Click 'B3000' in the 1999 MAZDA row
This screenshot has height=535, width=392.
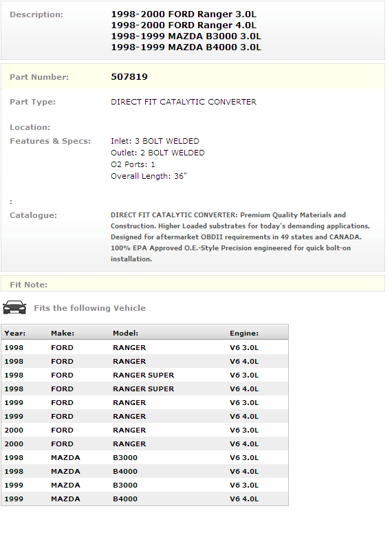(x=125, y=485)
